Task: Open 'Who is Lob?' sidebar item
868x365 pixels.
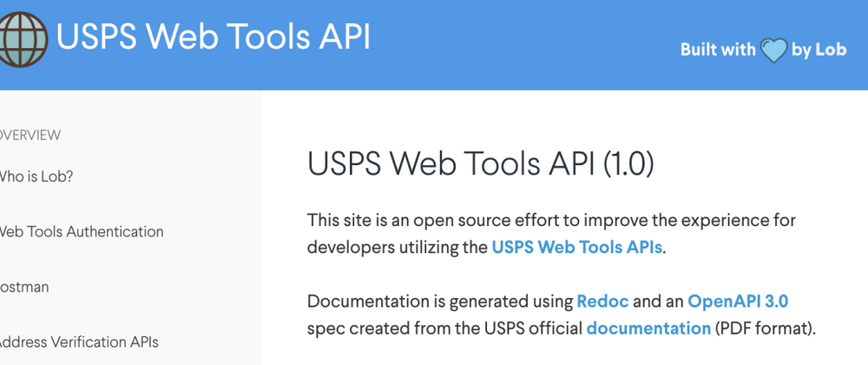Action: [36, 176]
